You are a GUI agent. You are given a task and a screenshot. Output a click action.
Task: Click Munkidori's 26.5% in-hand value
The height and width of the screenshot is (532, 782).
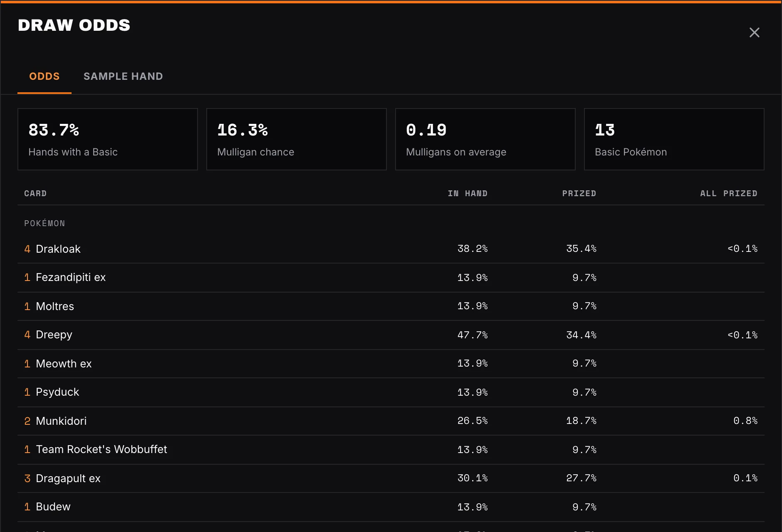coord(473,421)
